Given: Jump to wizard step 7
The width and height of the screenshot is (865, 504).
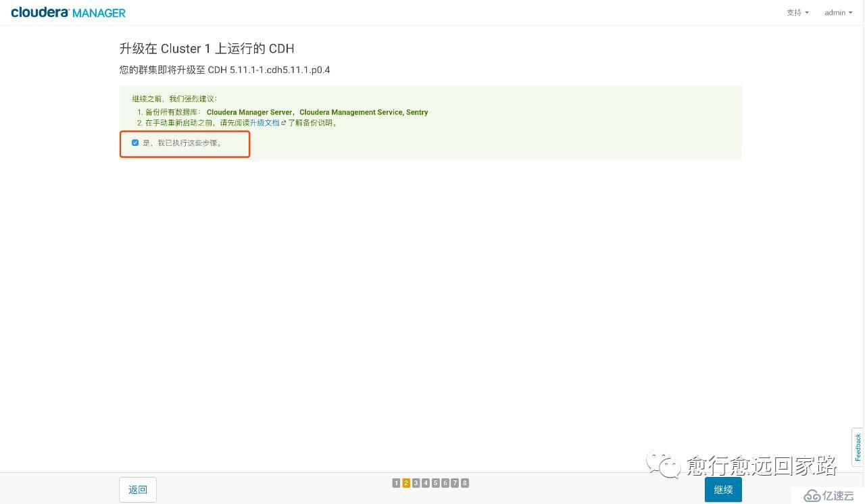Looking at the screenshot, I should tap(455, 483).
